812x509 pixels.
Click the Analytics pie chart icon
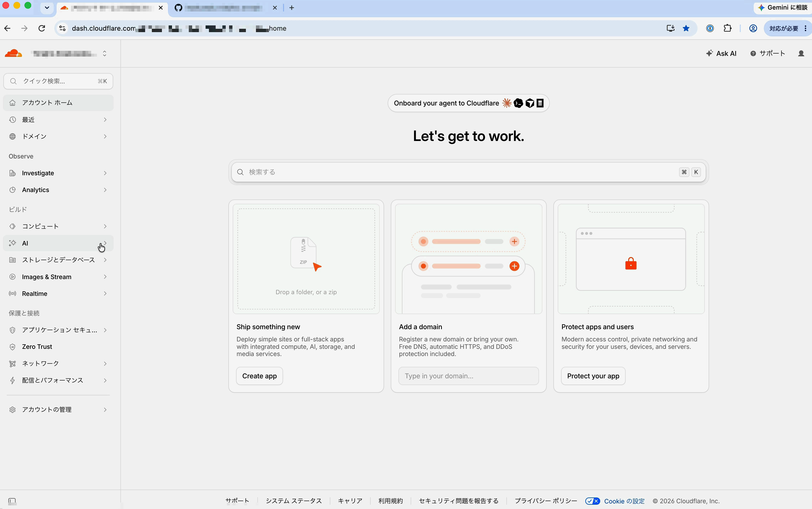coord(12,190)
